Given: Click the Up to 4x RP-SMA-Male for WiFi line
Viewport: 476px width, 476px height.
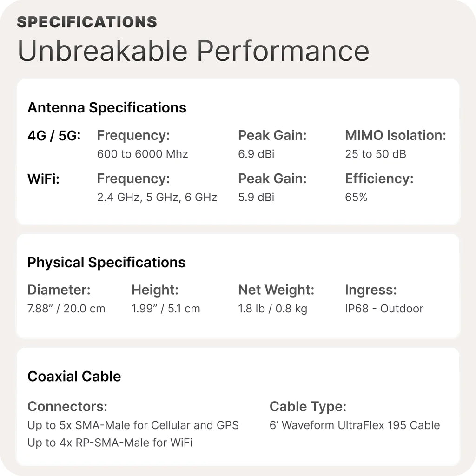Looking at the screenshot, I should pos(110,443).
